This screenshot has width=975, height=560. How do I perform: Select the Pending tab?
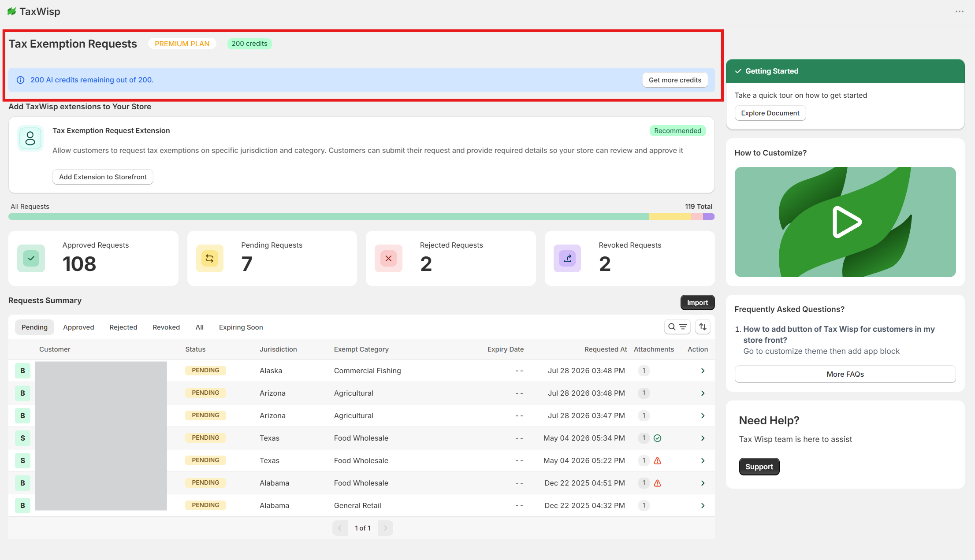(x=34, y=327)
